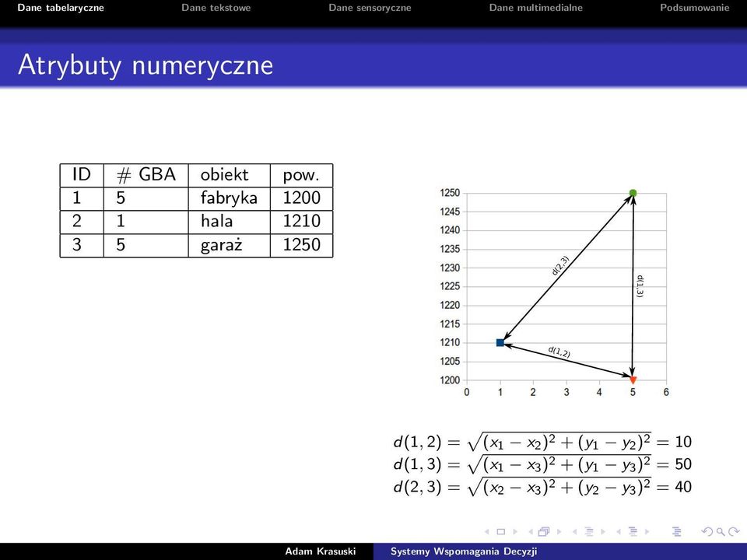747x560 pixels.
Task: Click the subsection navigation icon
Action: pyautogui.click(x=589, y=531)
